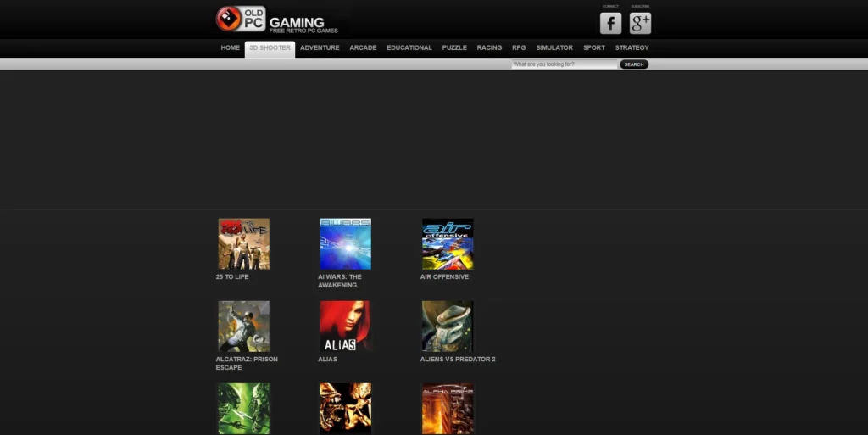Go to the Home menu item
This screenshot has height=435, width=868.
click(231, 48)
